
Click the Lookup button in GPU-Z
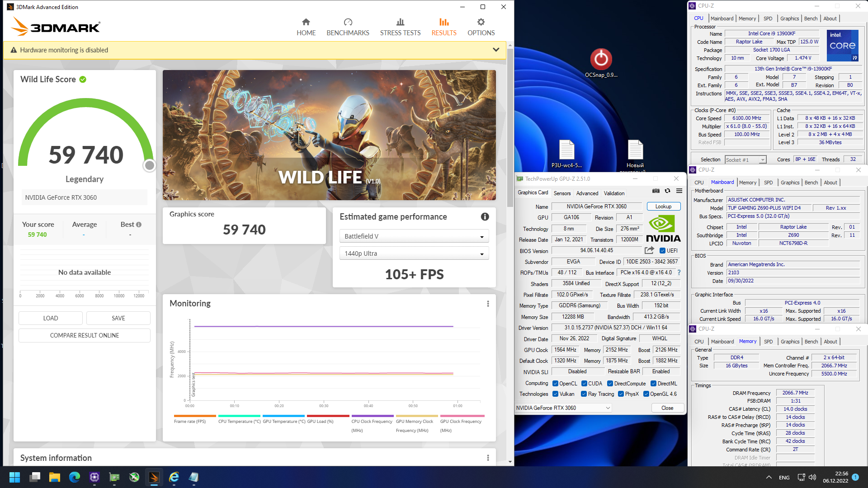tap(663, 206)
